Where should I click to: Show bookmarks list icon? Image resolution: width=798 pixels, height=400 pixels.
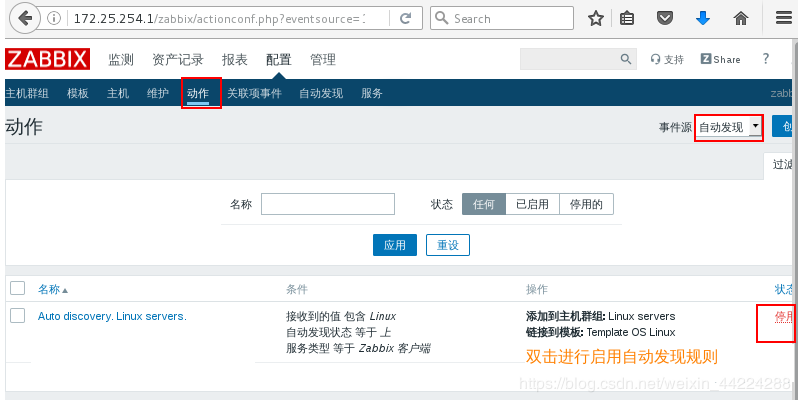click(627, 19)
